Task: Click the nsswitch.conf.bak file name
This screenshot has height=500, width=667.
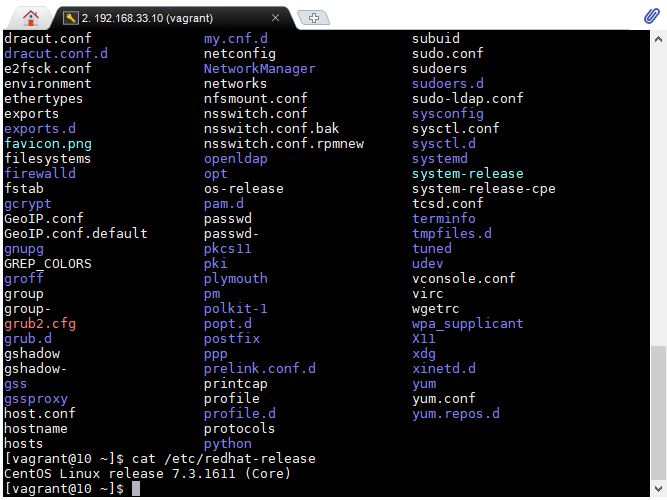Action: pyautogui.click(x=271, y=129)
